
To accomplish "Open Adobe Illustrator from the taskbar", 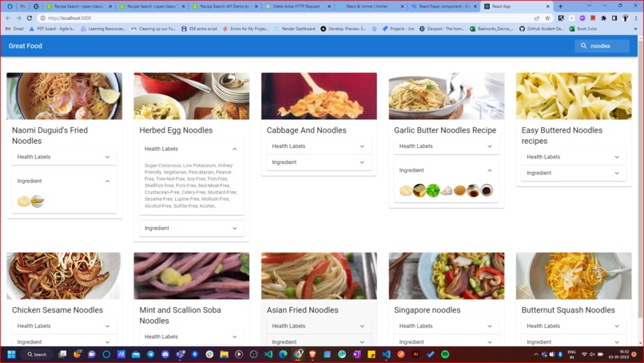I will pos(415,354).
